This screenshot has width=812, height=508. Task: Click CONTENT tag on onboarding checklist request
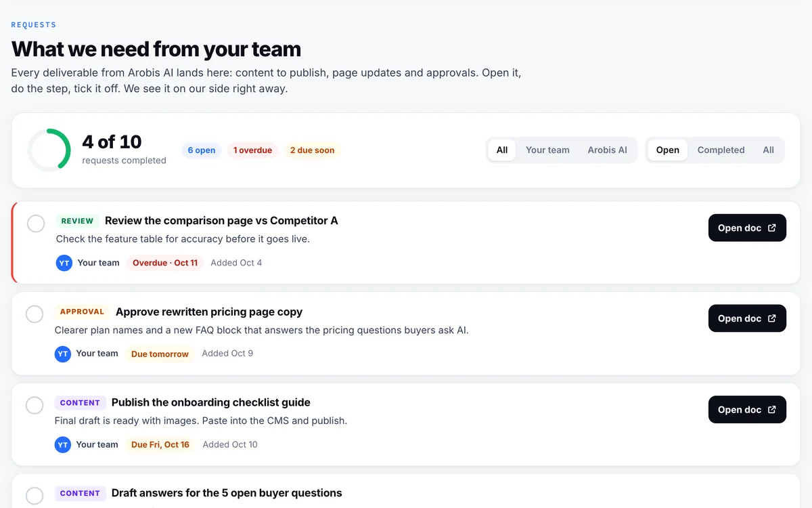coord(80,402)
